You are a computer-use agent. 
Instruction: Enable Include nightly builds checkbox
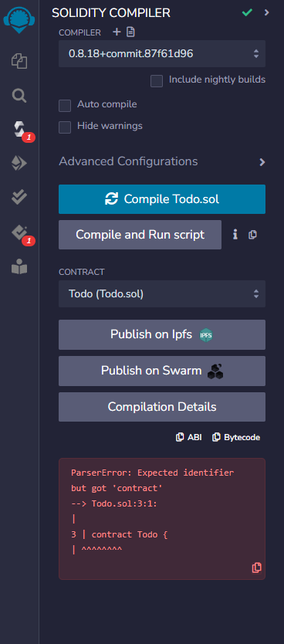click(157, 81)
